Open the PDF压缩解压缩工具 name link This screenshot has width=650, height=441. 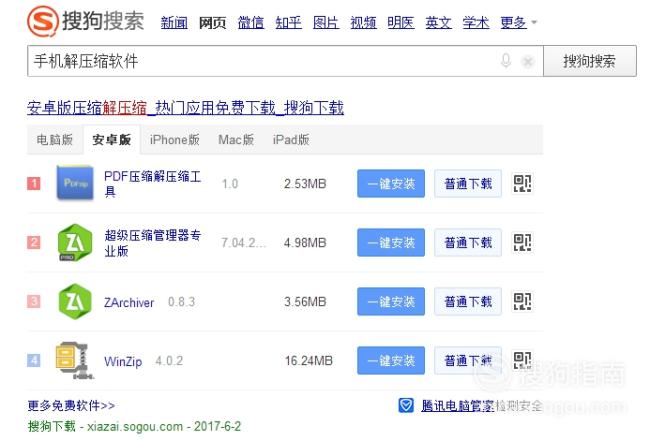click(x=153, y=184)
